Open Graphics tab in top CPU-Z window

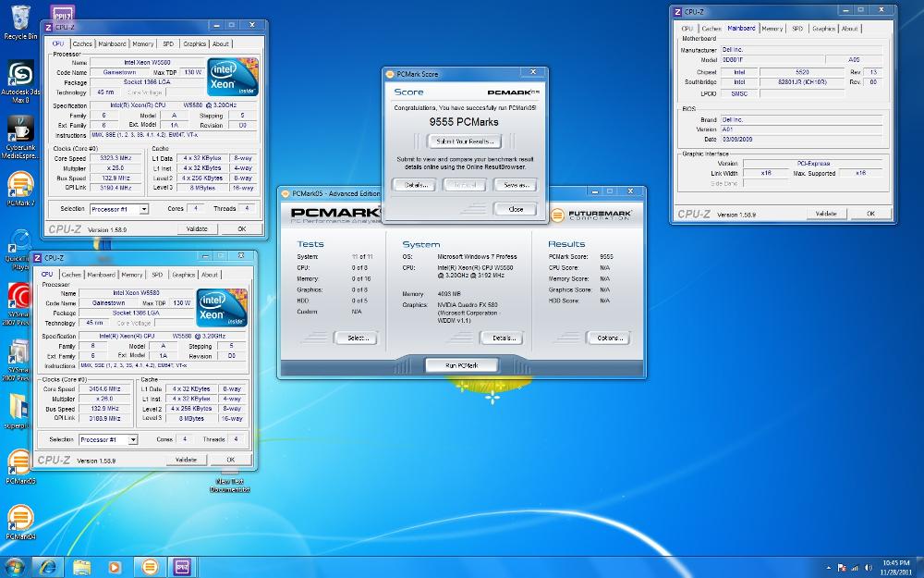point(194,43)
